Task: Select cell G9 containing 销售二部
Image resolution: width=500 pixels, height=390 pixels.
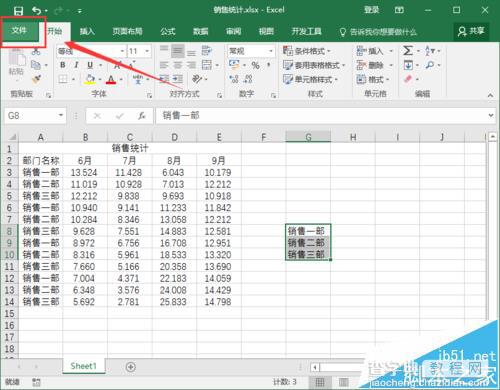Action: coord(308,243)
